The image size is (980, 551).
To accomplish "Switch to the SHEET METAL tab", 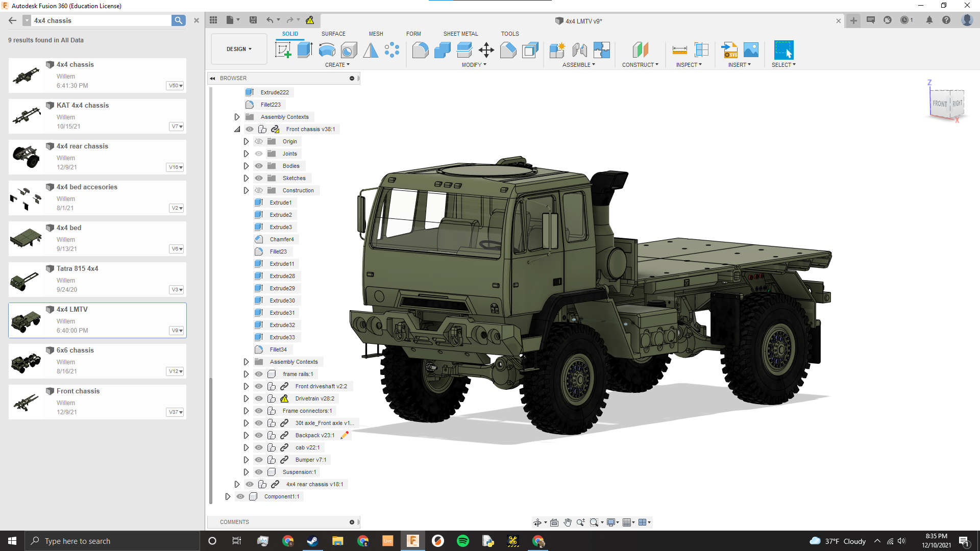I will tap(461, 34).
